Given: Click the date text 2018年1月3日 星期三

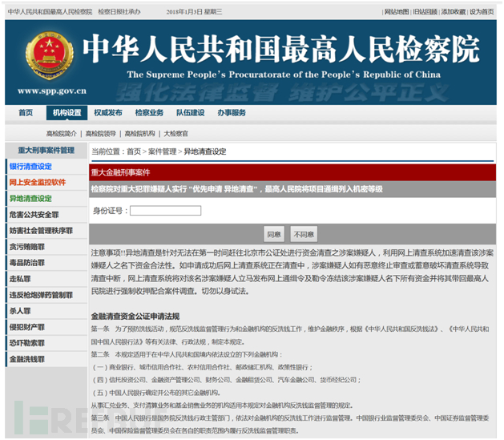Looking at the screenshot, I should 194,12.
